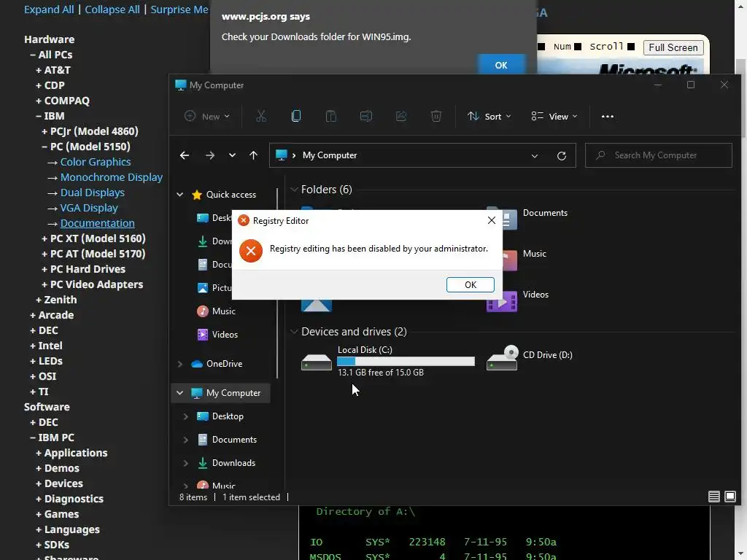Open CD Drive (D:)
The image size is (747, 560).
(530, 357)
